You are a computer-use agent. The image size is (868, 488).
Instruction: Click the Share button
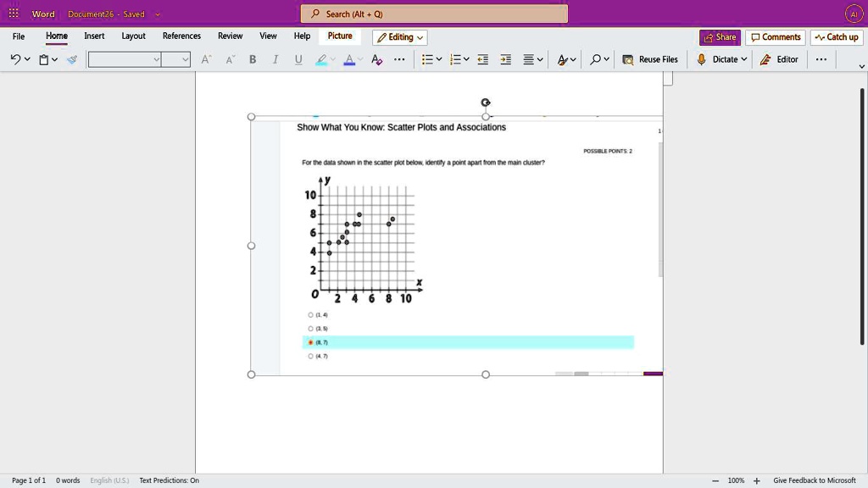pyautogui.click(x=720, y=37)
